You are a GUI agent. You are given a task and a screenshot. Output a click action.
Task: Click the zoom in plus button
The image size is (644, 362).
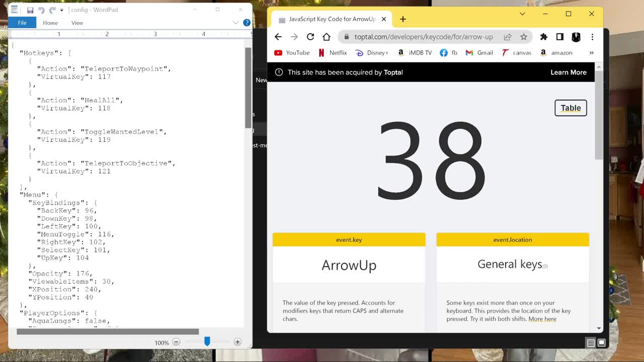click(237, 342)
